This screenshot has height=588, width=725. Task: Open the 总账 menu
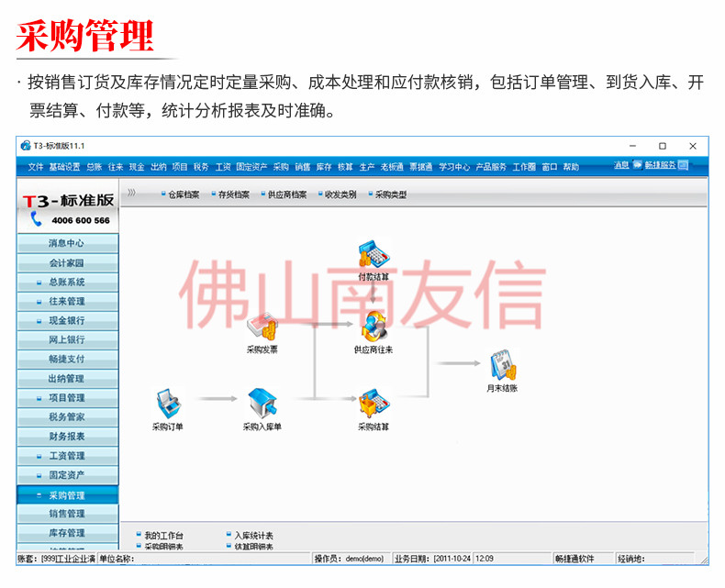pos(94,167)
